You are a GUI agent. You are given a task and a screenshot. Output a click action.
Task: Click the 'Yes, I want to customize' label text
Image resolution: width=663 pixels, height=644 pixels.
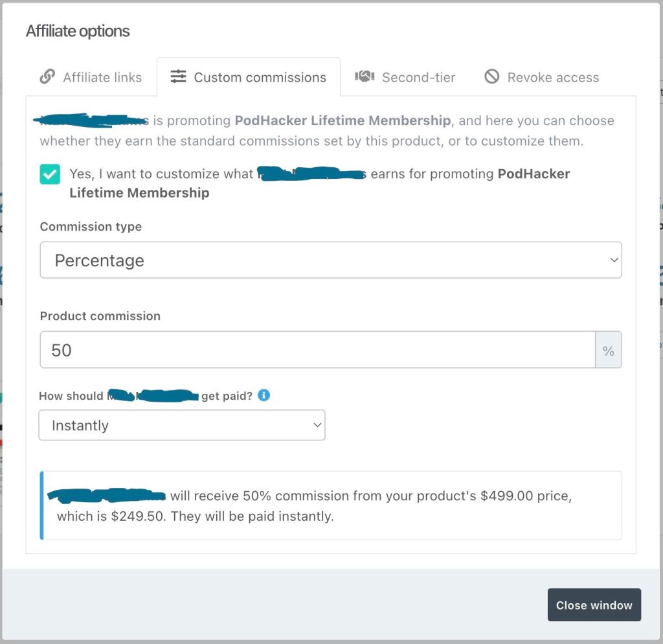tap(162, 174)
